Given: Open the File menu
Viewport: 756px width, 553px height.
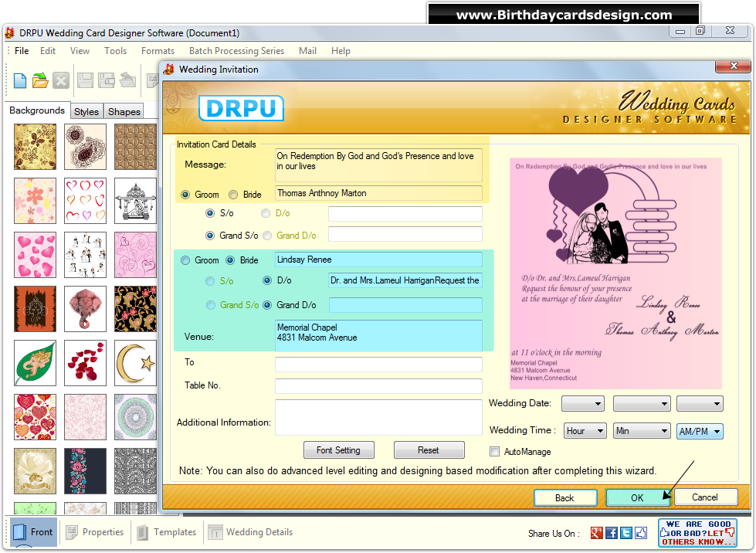Looking at the screenshot, I should (22, 51).
